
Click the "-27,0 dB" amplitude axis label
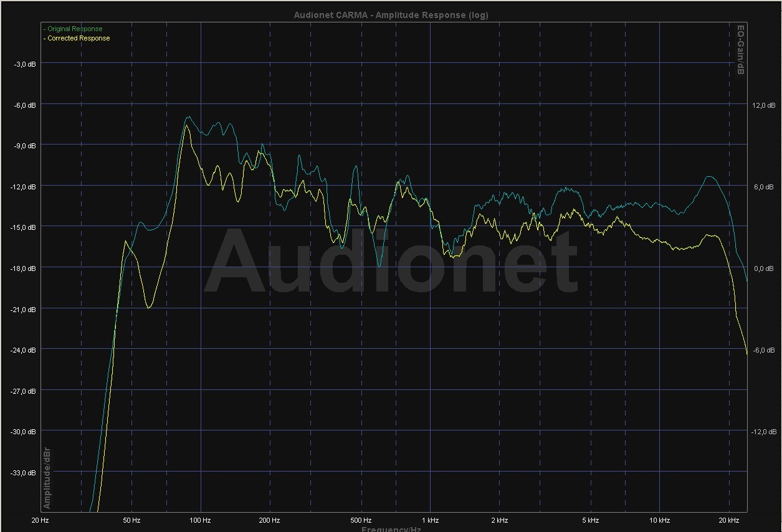pyautogui.click(x=24, y=391)
